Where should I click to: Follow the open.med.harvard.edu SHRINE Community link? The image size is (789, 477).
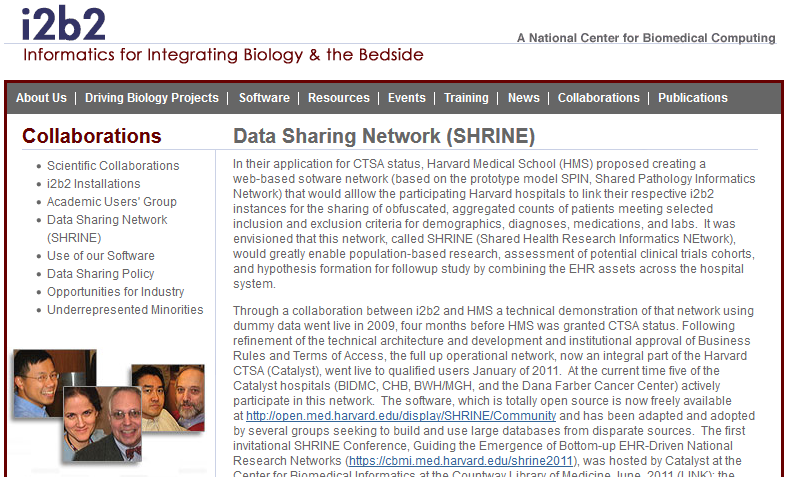tap(401, 416)
